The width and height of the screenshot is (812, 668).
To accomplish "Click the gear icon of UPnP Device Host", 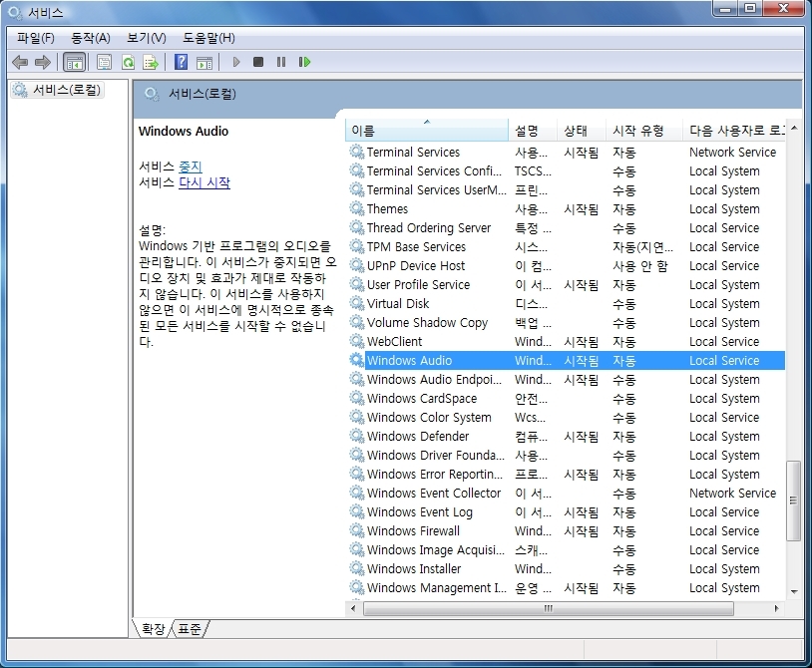I will pos(357,265).
